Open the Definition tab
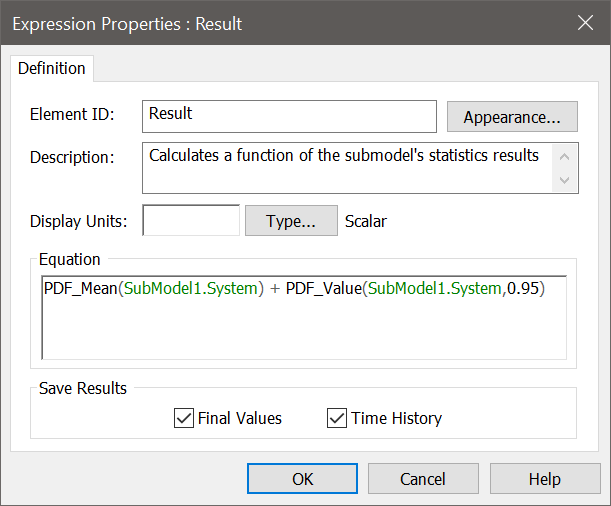 point(52,69)
